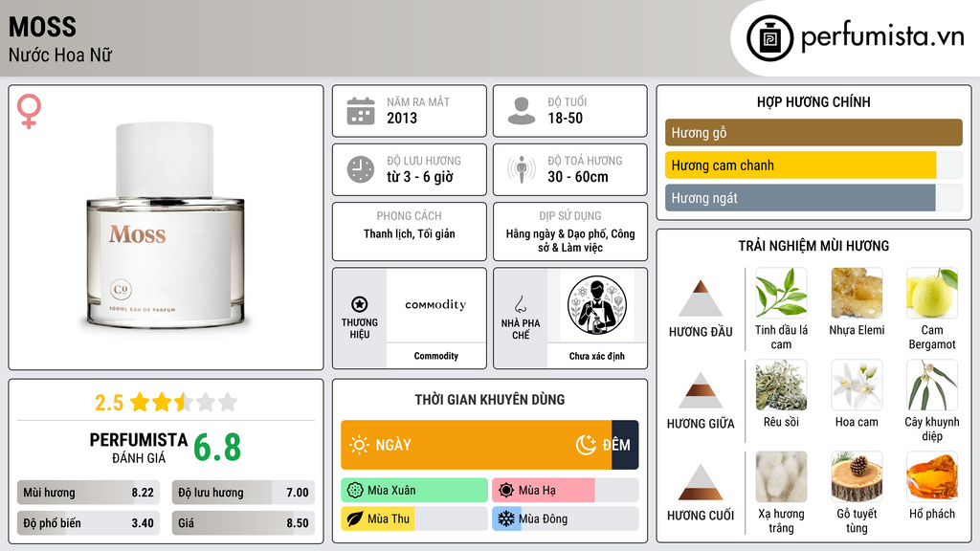Click the perfumista.vn site name

coord(882,37)
